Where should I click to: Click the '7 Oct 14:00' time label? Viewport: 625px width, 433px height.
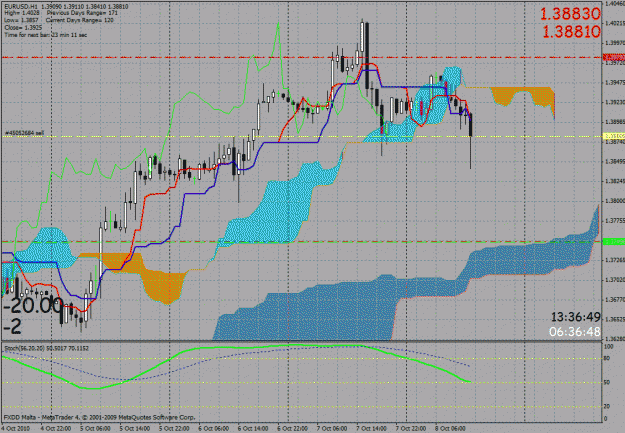coord(371,429)
